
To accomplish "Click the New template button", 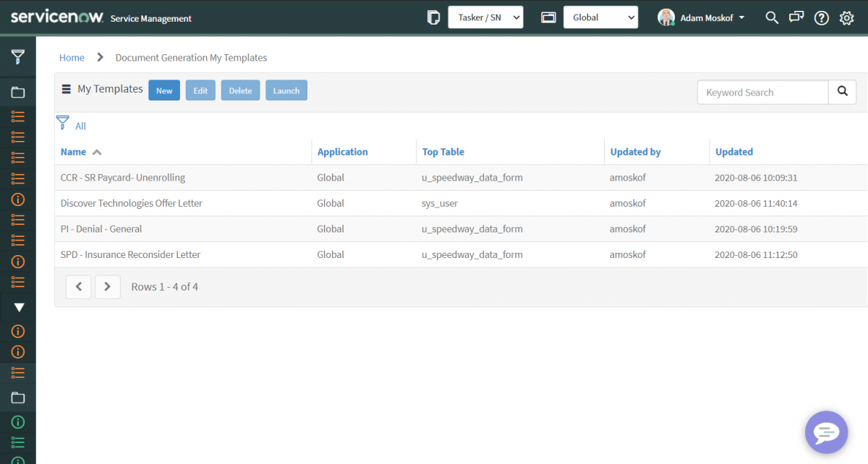I will point(164,90).
